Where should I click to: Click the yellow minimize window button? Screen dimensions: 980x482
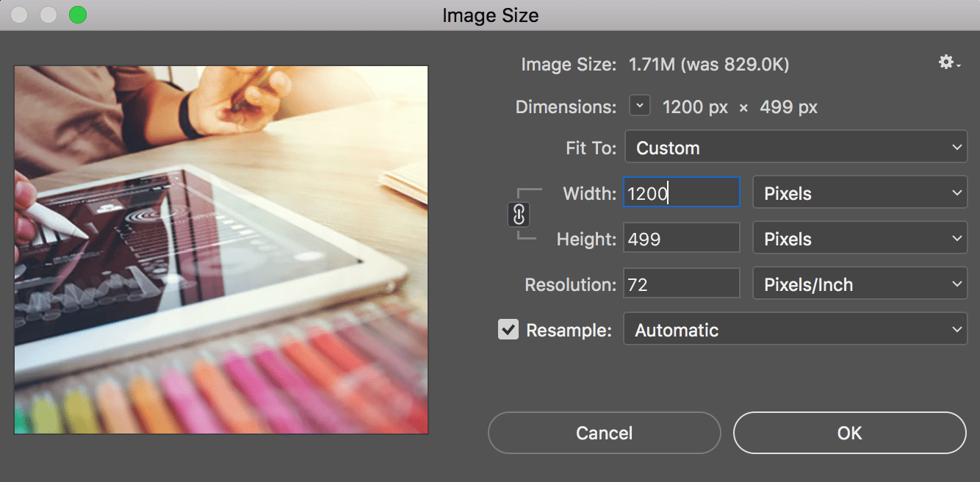48,14
